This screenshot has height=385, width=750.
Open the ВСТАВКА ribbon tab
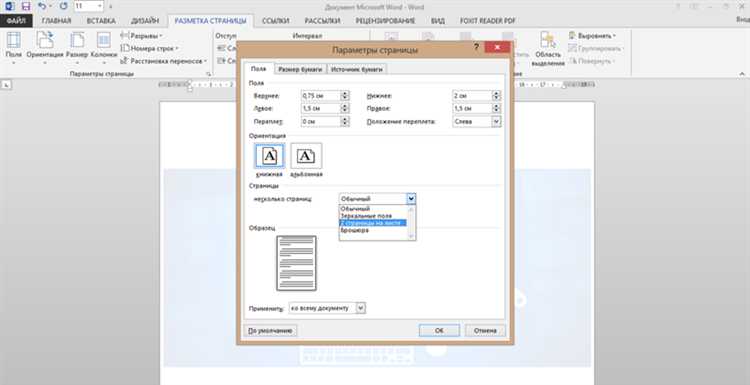[101, 21]
